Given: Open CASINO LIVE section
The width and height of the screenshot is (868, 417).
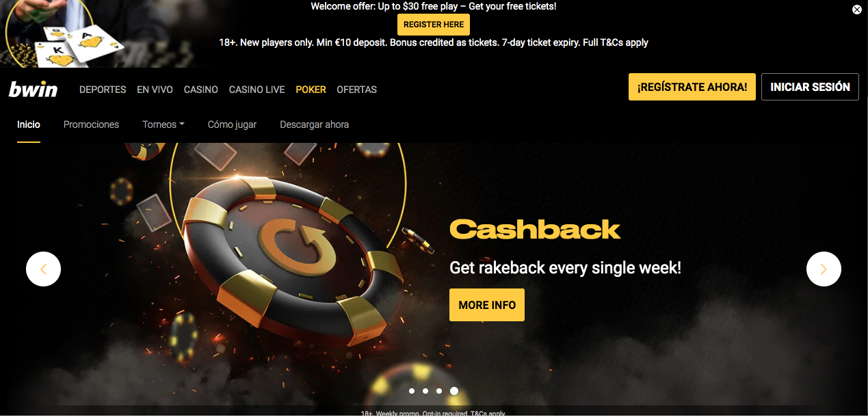Looking at the screenshot, I should coord(257,90).
